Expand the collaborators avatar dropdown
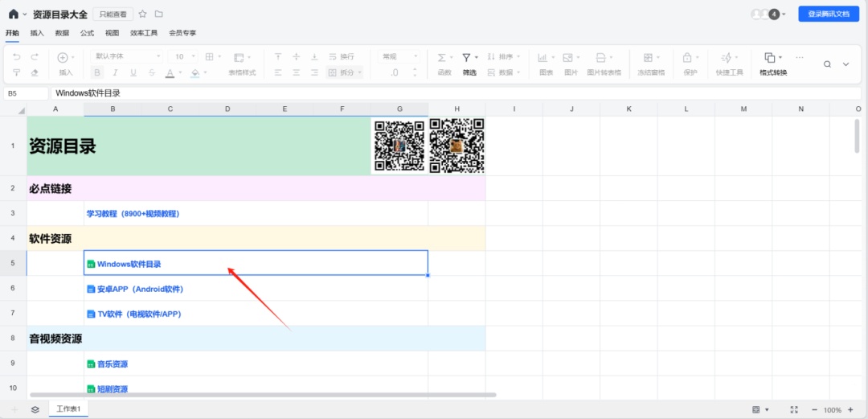This screenshot has height=419, width=868. click(783, 14)
